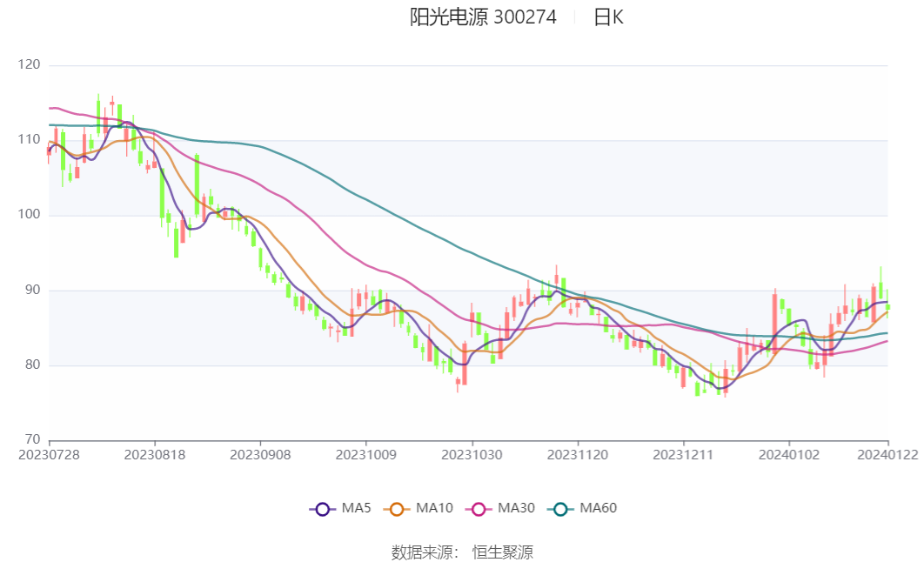Image resolution: width=924 pixels, height=562 pixels.
Task: Click the 20230818 x-axis date label
Action: pyautogui.click(x=155, y=455)
